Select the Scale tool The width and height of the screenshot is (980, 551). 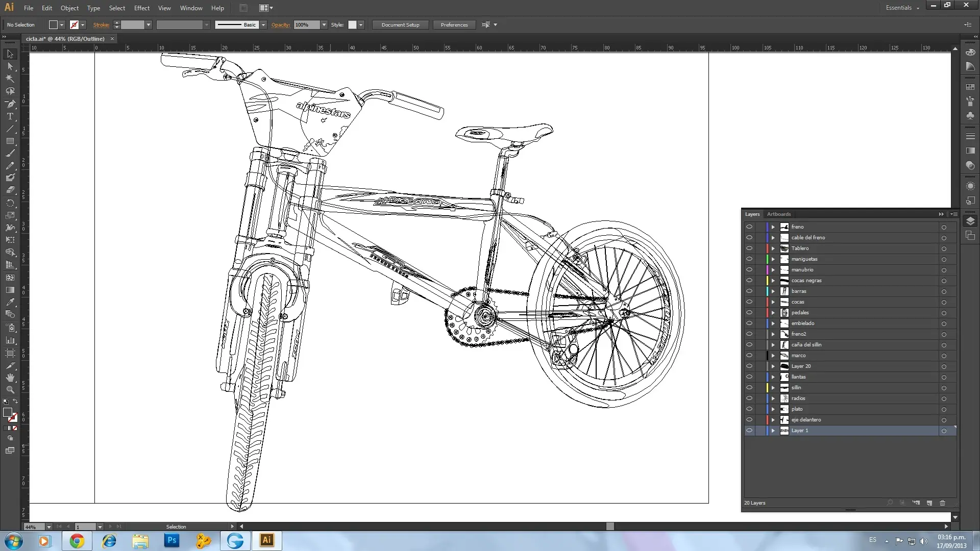coord(10,215)
